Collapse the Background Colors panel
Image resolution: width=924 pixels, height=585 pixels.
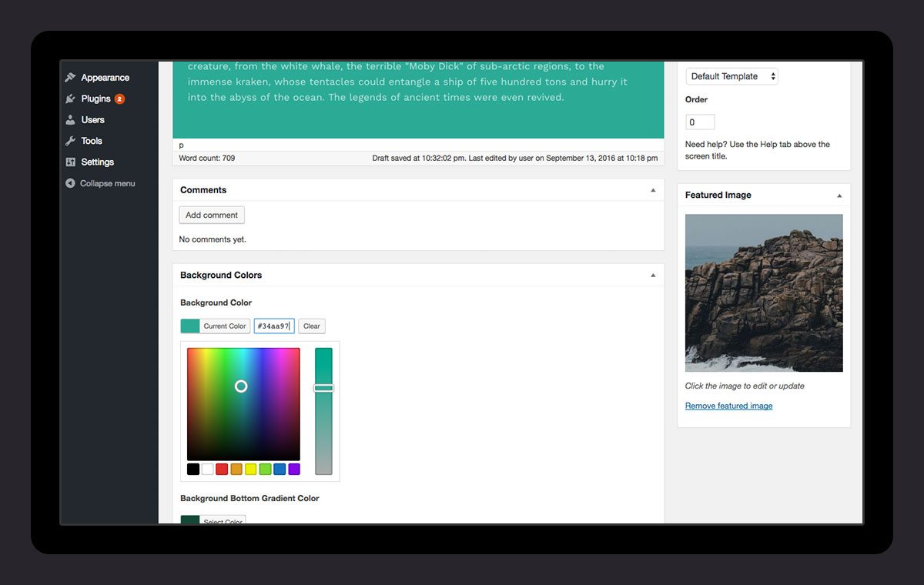(653, 275)
